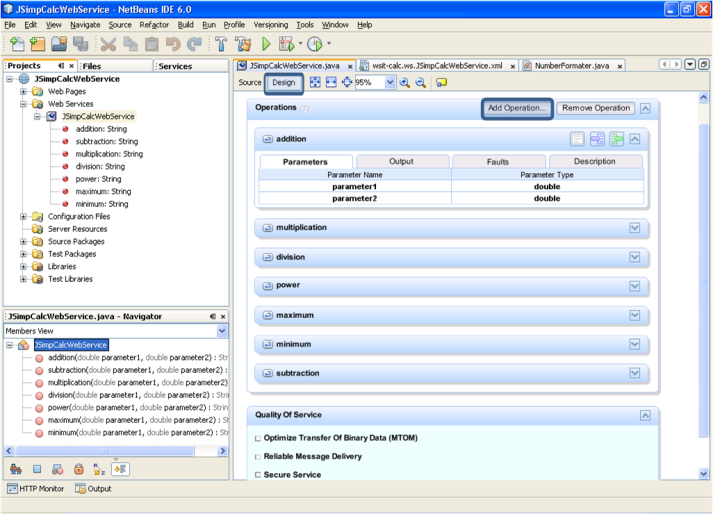Click the New Project toolbar icon
Image resolution: width=713 pixels, height=514 pixels.
[x=37, y=44]
